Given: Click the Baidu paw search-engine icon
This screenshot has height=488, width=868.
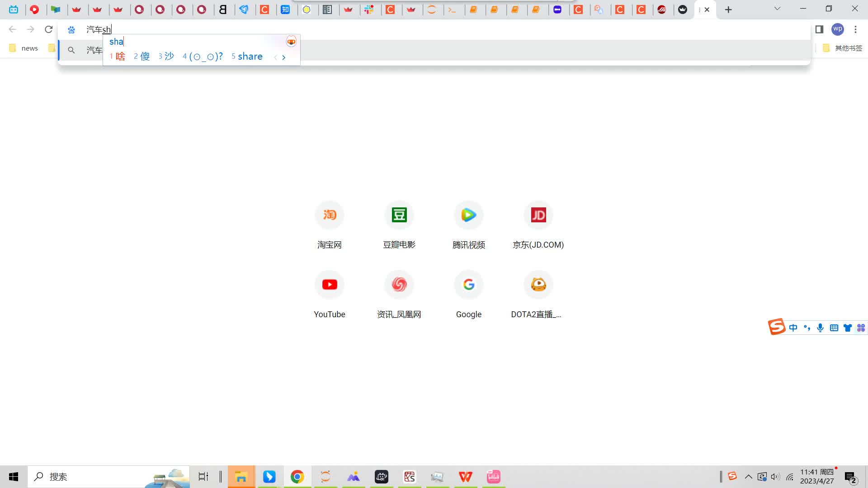Looking at the screenshot, I should pos(71,30).
